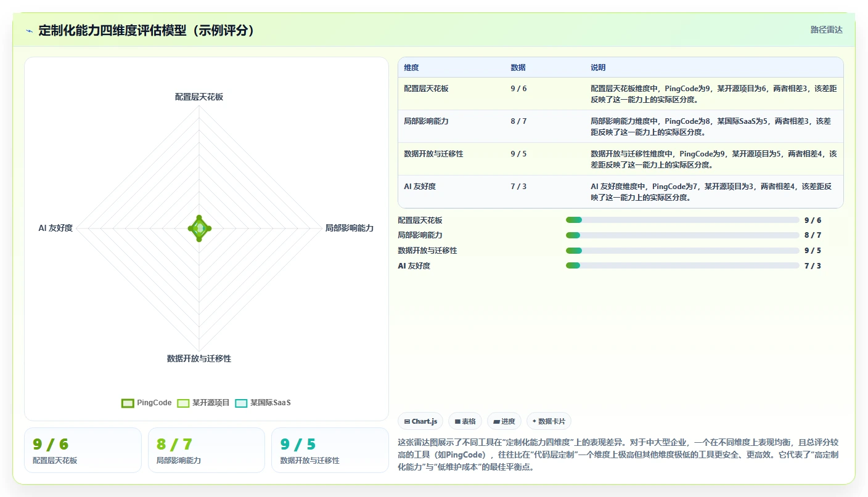Select the AI 友好度 cell in the table
Viewport: 868px width, 497px height.
[x=420, y=187]
